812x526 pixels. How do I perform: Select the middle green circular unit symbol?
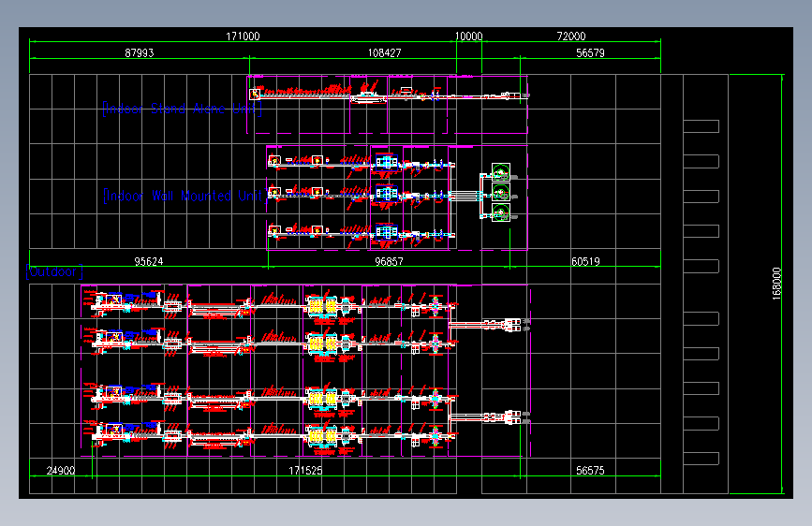coord(501,192)
